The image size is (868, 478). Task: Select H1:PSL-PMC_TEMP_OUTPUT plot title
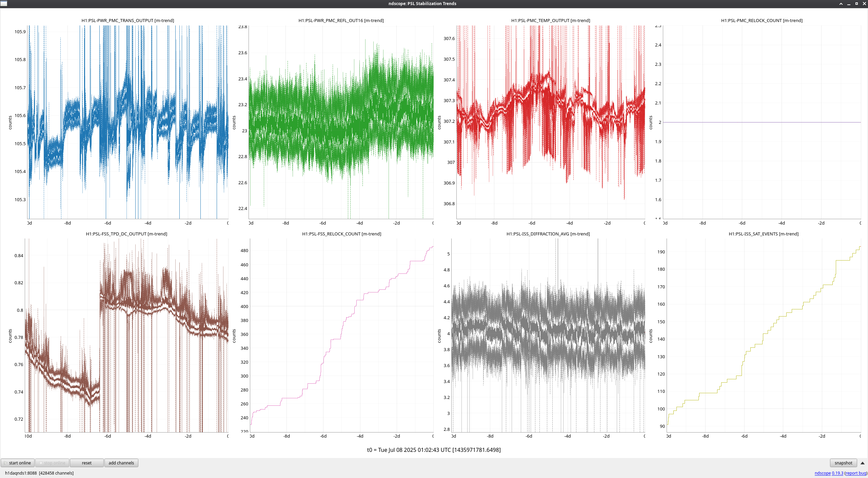pyautogui.click(x=551, y=20)
